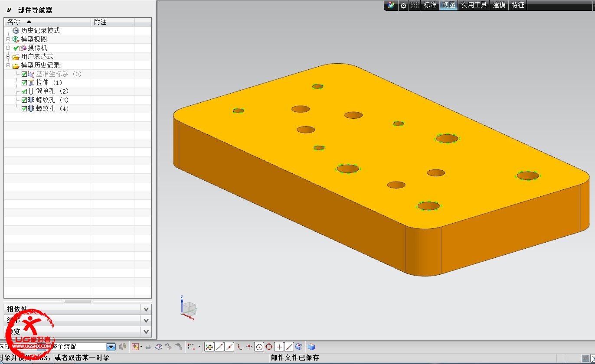Toggle the enable snap points icon
The width and height of the screenshot is (595, 364).
point(209,347)
